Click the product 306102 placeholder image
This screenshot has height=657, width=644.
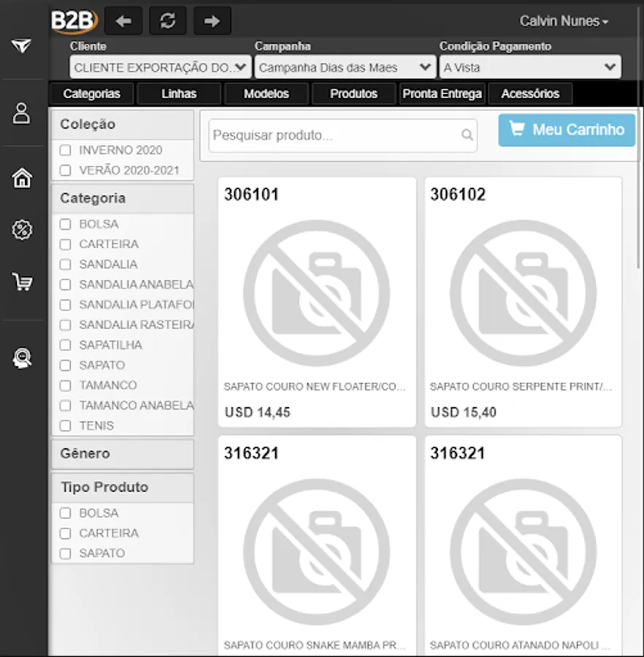coord(524,293)
